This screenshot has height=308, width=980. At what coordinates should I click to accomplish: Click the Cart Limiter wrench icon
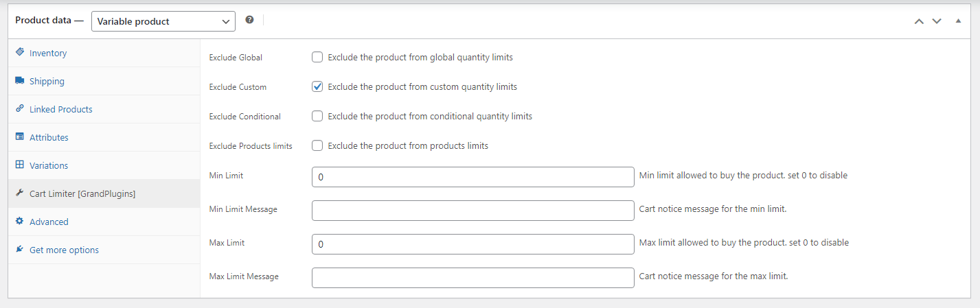pyautogui.click(x=19, y=193)
